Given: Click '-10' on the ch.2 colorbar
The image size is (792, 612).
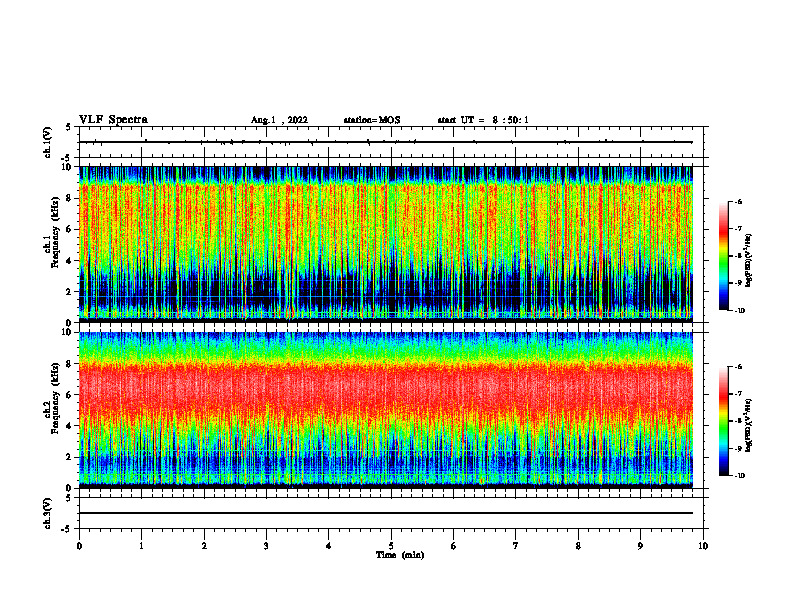Looking at the screenshot, I should (x=739, y=476).
